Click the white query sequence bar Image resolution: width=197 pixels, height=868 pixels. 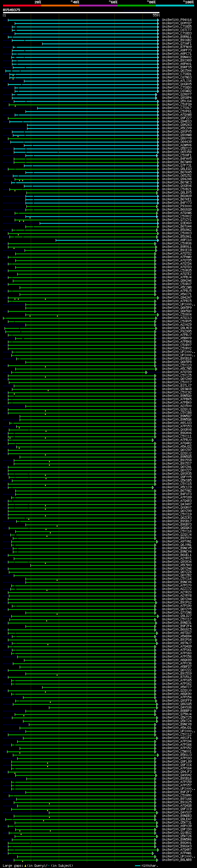coord(81,13)
